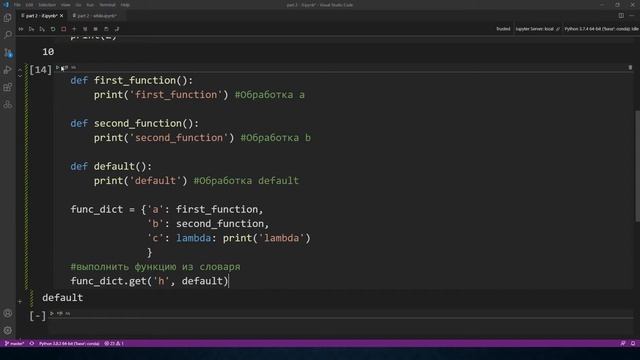Run all cells in notebook toolbar
Viewport: 640px width, 360px height.
tap(21, 29)
